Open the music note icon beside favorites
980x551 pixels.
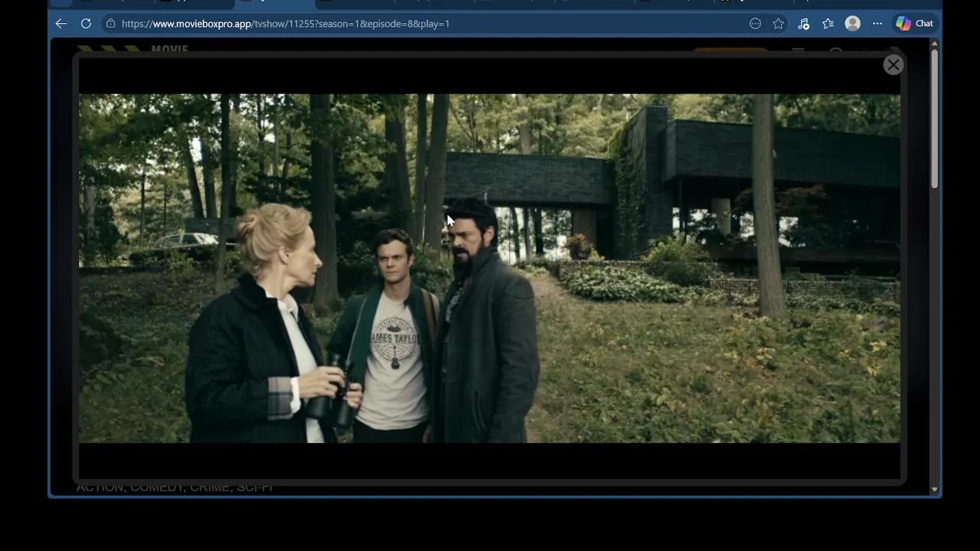803,24
